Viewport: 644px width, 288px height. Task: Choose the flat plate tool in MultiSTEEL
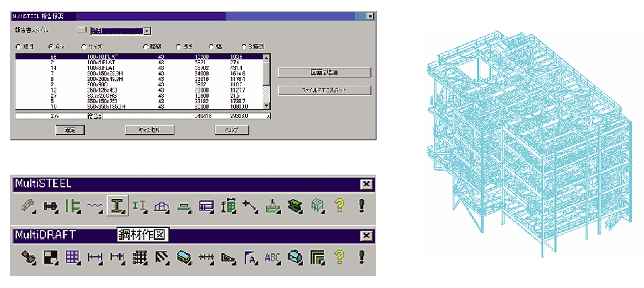tap(184, 206)
